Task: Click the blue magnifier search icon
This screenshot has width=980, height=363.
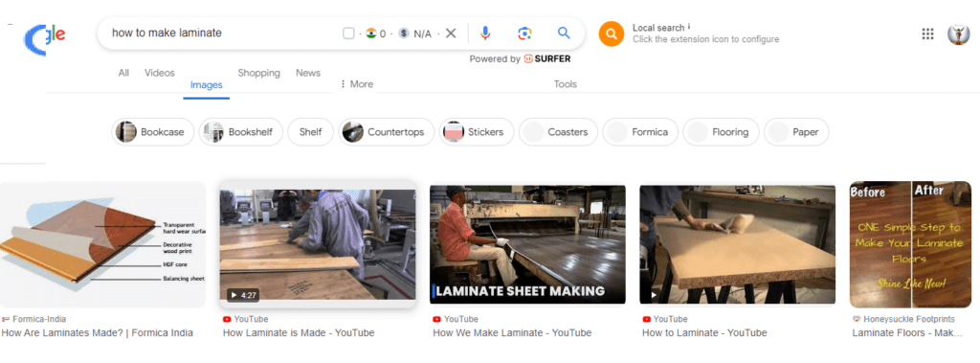Action: pyautogui.click(x=564, y=34)
